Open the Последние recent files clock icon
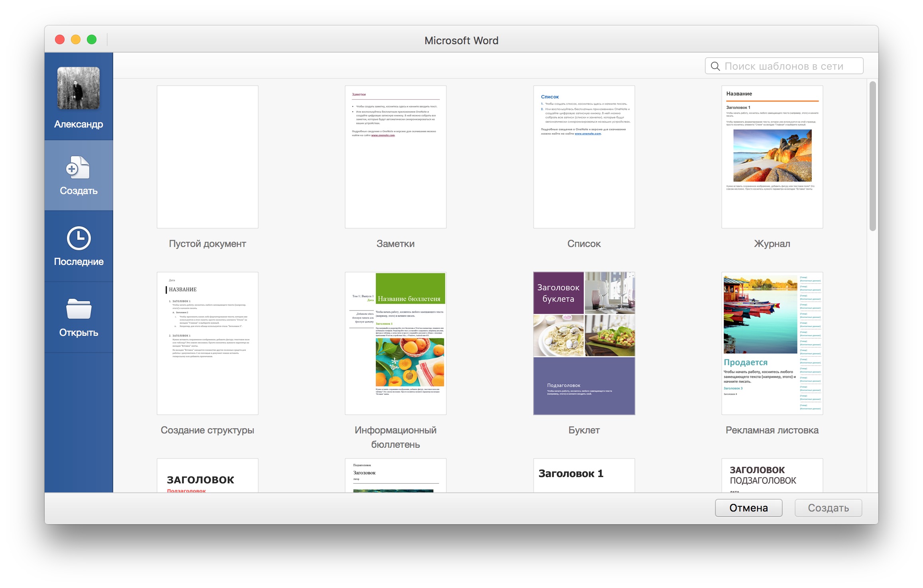 [x=79, y=239]
